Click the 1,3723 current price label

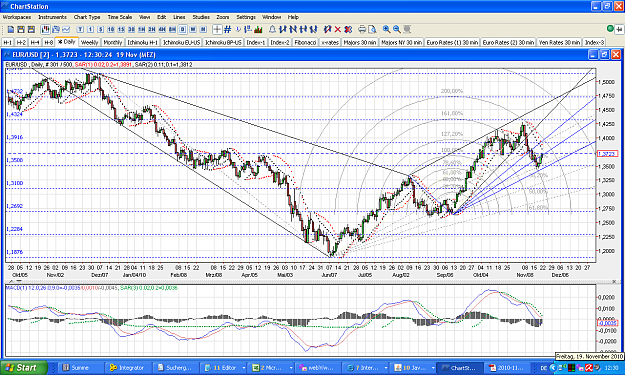(608, 153)
